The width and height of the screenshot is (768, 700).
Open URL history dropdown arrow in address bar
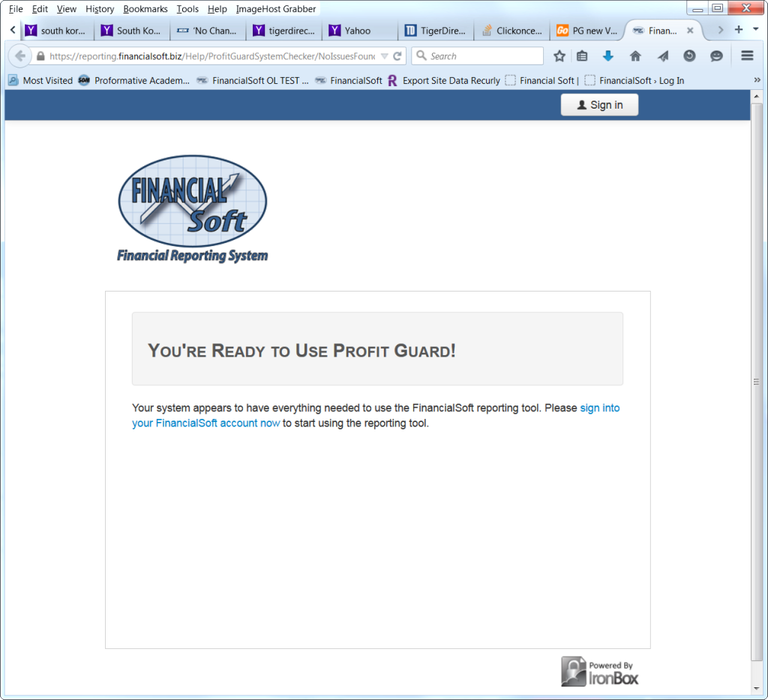[385, 56]
